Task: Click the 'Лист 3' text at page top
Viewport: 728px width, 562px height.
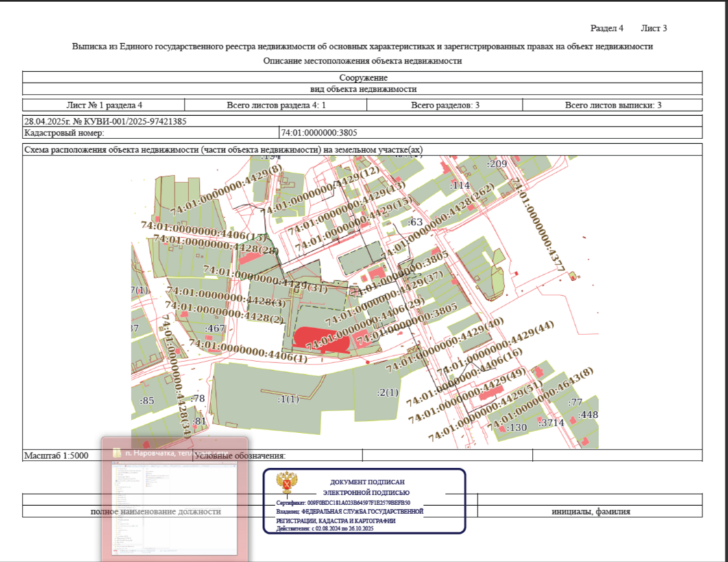Action: (x=654, y=28)
